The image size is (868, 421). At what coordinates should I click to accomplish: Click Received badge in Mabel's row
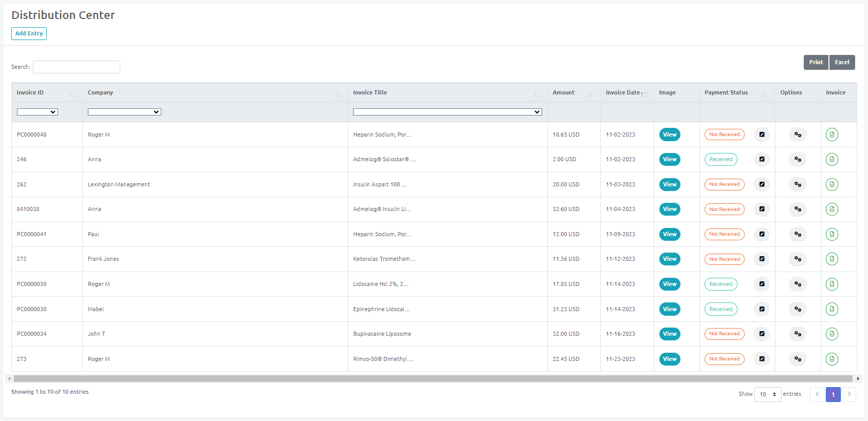click(721, 309)
